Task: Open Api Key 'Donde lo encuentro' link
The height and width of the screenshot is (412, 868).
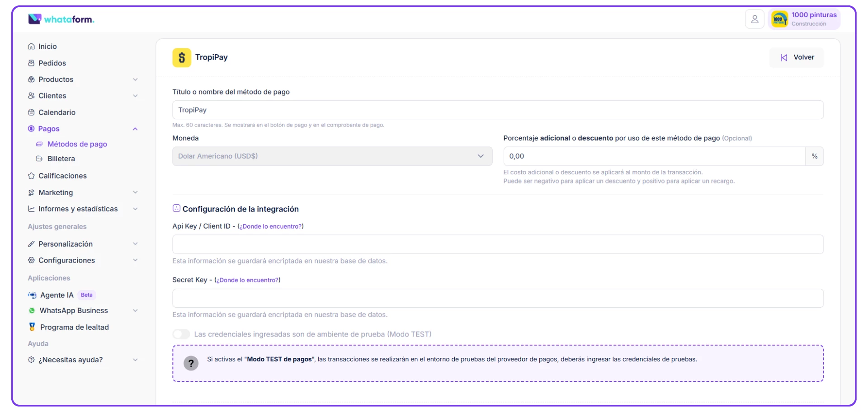Action: click(x=270, y=226)
